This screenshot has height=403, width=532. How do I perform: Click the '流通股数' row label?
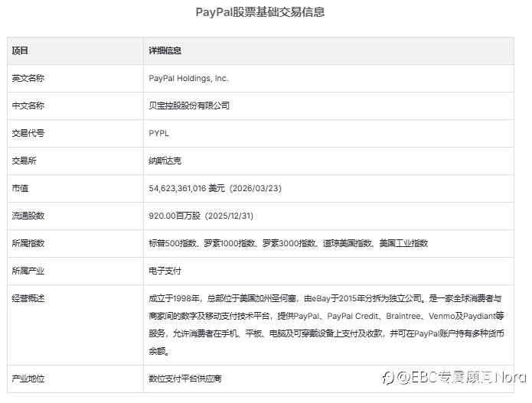(28, 216)
